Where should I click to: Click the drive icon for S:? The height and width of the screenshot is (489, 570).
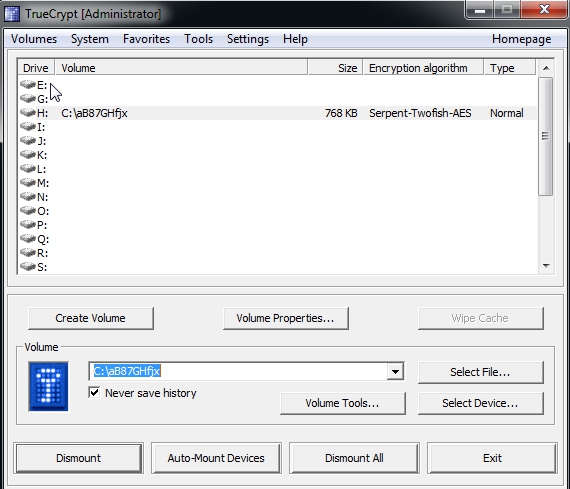[28, 266]
